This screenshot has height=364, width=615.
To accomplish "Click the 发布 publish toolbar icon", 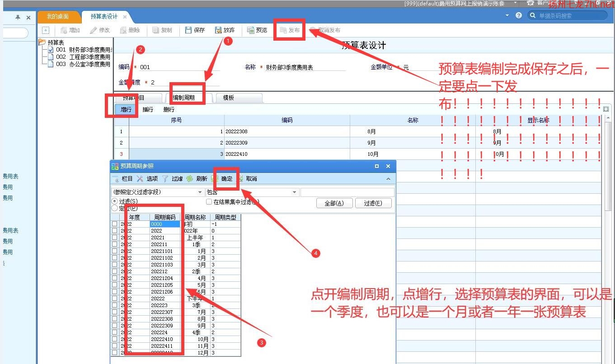I will [x=283, y=30].
